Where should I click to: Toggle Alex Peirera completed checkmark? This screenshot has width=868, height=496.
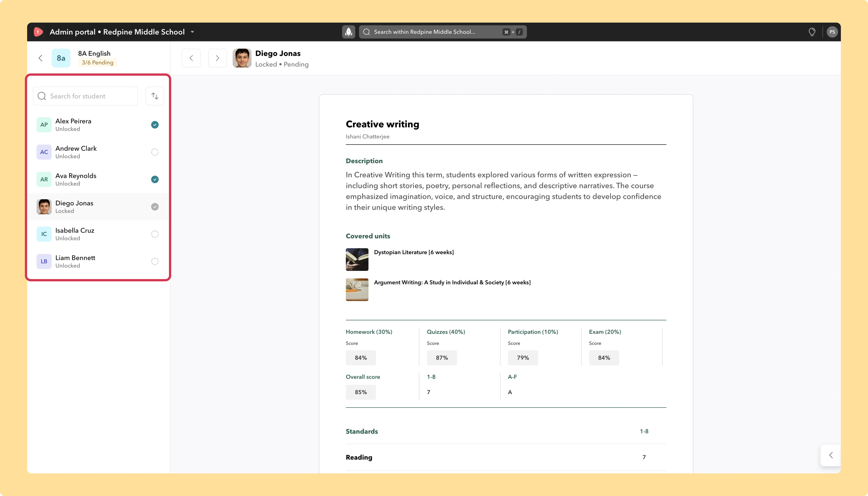point(155,125)
